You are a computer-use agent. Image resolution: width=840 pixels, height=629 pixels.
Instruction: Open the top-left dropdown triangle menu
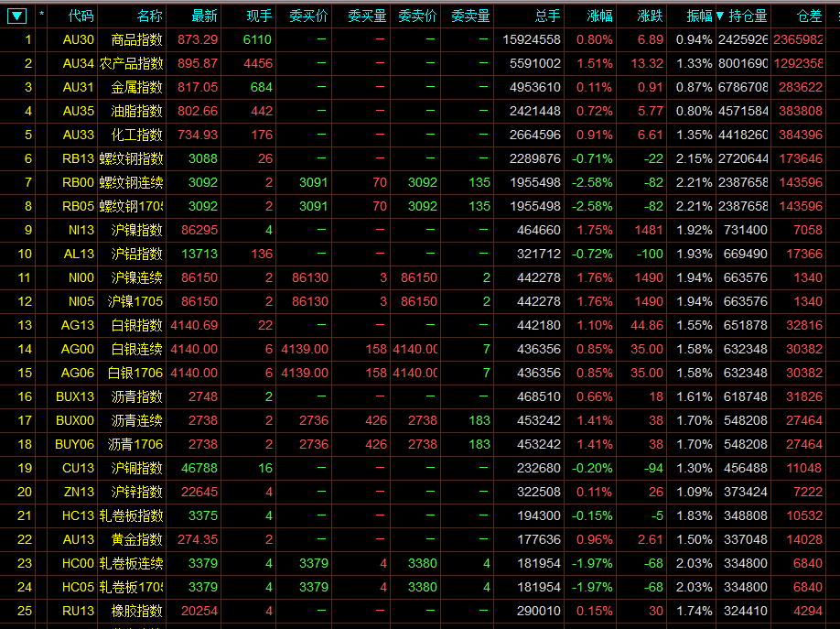click(17, 16)
